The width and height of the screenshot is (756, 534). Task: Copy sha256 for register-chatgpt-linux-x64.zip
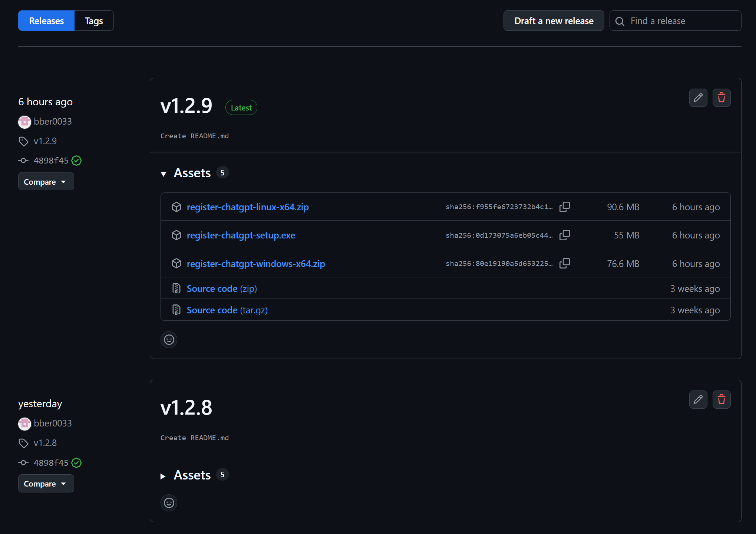pyautogui.click(x=565, y=207)
